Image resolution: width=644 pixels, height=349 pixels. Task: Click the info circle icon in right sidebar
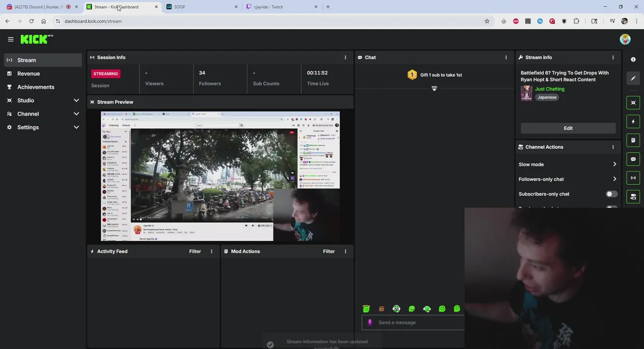[633, 59]
